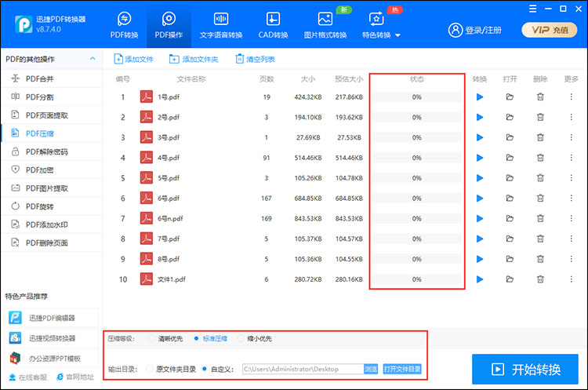Image resolution: width=588 pixels, height=390 pixels.
Task: Open folder icon for 6号n.pdf
Action: pos(510,218)
